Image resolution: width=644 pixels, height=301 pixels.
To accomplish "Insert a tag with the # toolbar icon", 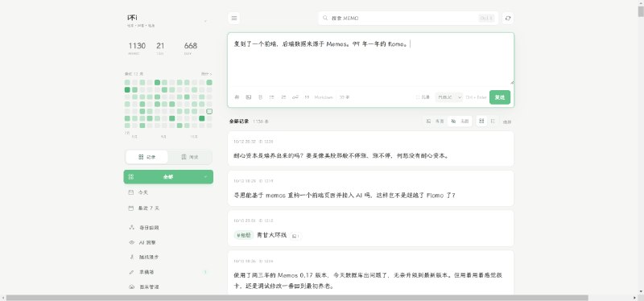I will tap(237, 97).
